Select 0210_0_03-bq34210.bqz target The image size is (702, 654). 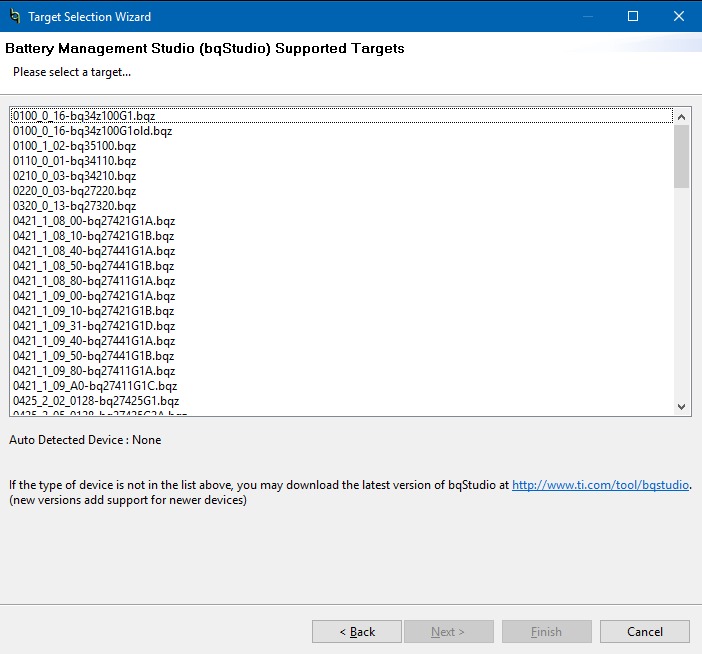pyautogui.click(x=342, y=176)
